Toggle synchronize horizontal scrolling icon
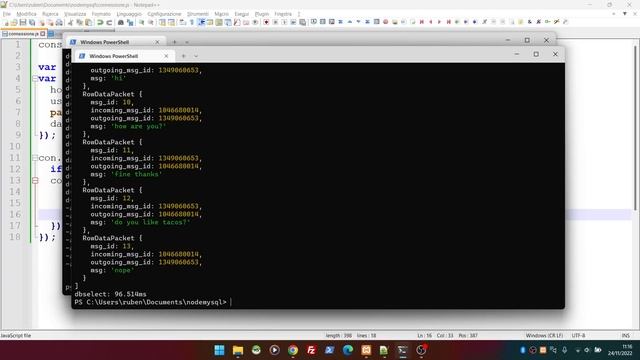This screenshot has height=360, width=640. 171,22
